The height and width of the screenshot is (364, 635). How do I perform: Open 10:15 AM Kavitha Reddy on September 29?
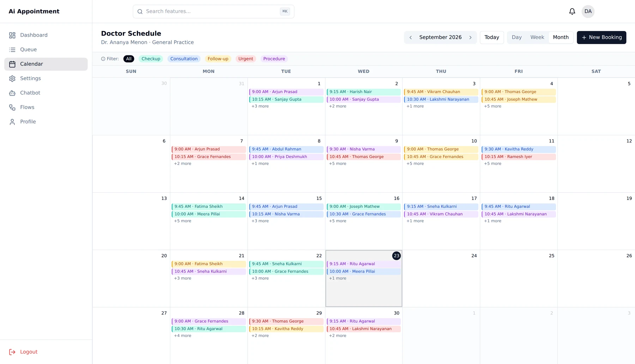pos(286,329)
